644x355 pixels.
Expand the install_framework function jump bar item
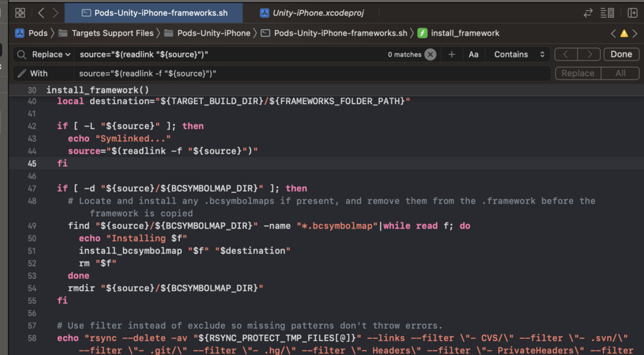[465, 33]
